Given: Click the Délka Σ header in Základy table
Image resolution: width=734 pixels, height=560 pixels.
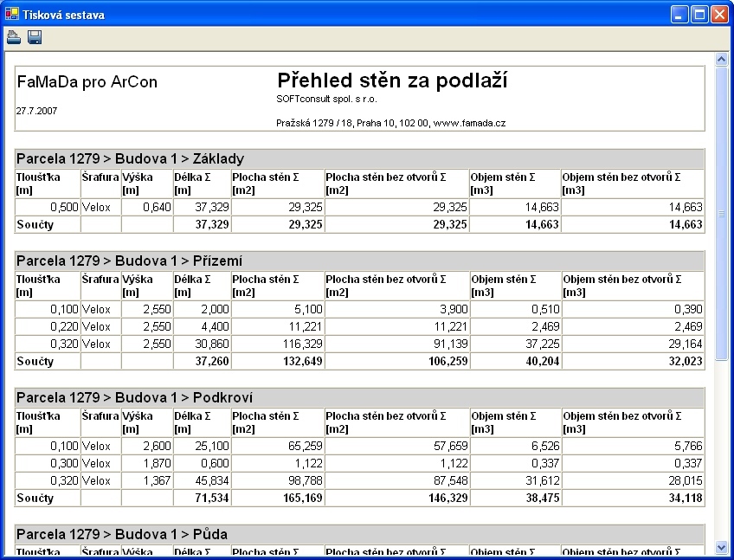Looking at the screenshot, I should pyautogui.click(x=202, y=183).
